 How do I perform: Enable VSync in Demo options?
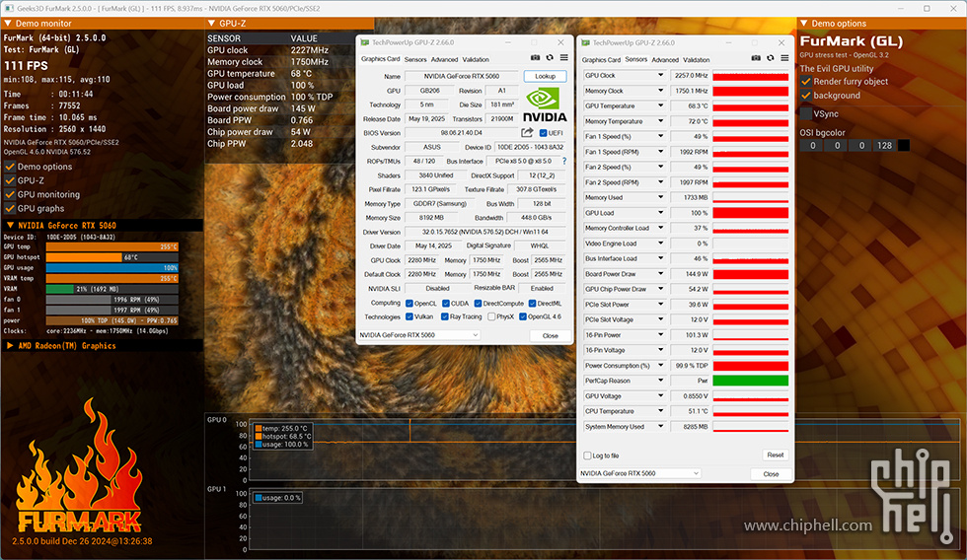click(x=805, y=114)
